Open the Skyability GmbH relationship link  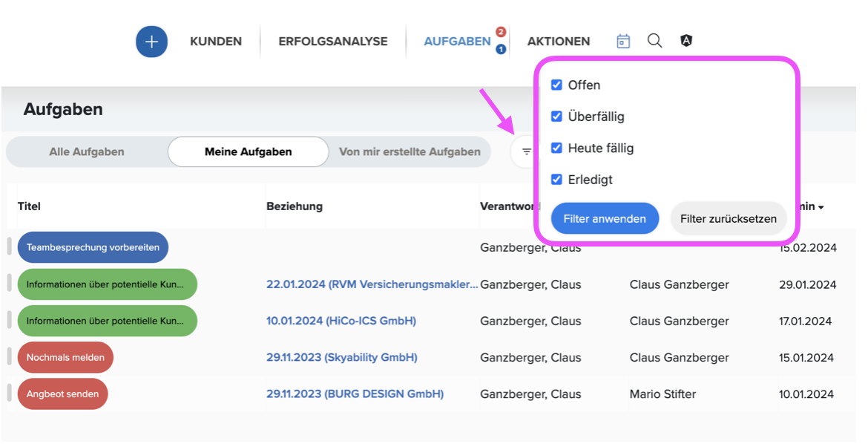(341, 358)
